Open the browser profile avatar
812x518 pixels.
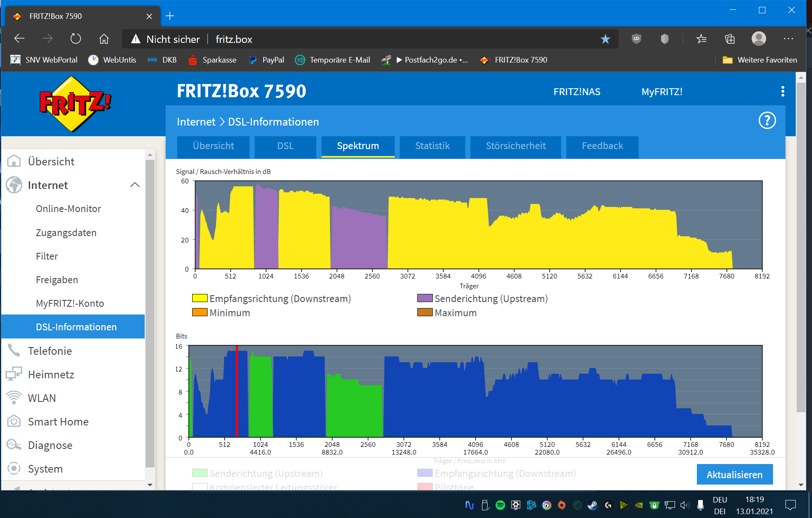[x=759, y=39]
